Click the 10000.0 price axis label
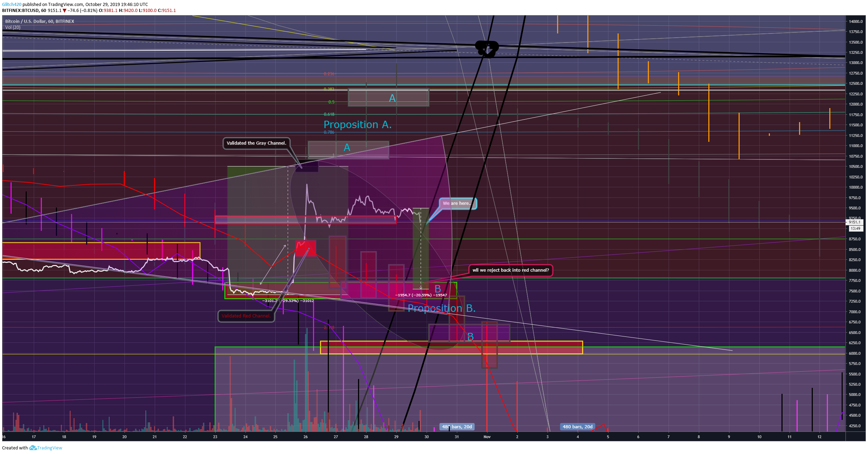The height and width of the screenshot is (454, 868). (x=855, y=187)
